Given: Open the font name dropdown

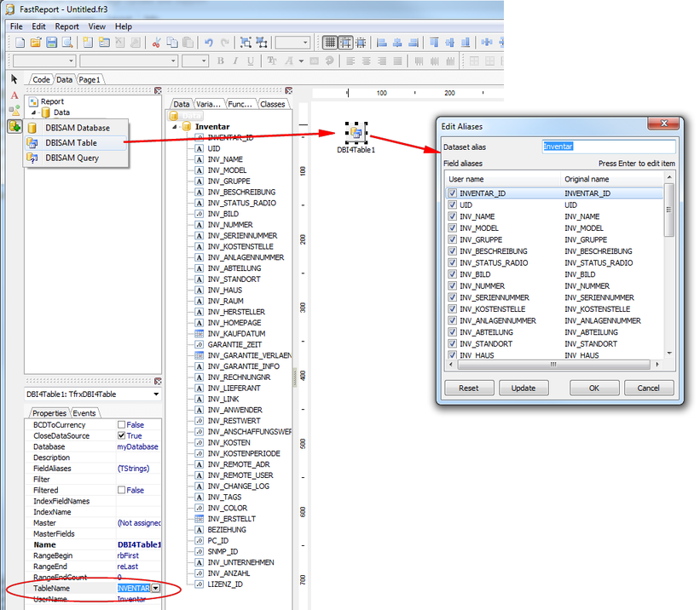Looking at the screenshot, I should click(x=173, y=60).
